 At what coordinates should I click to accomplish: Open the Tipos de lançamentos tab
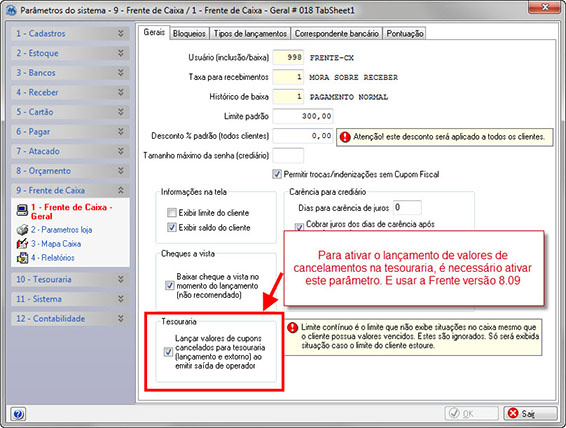[x=250, y=34]
